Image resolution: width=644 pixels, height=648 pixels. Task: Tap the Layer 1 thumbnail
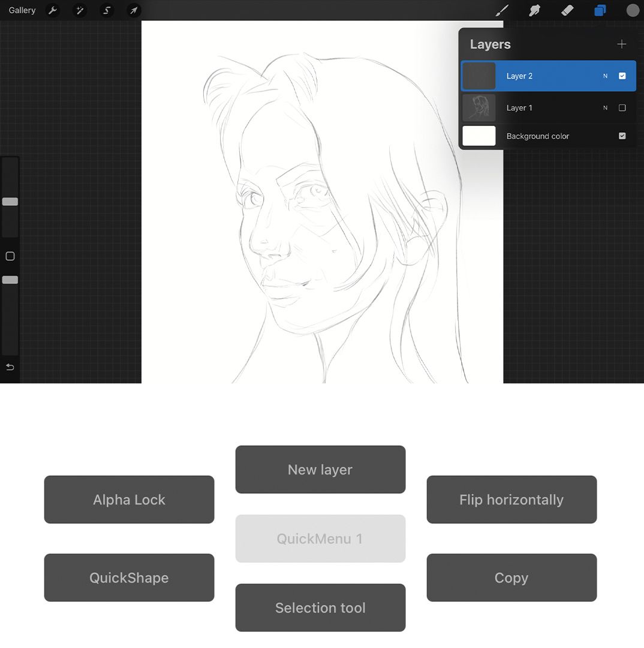(x=479, y=107)
